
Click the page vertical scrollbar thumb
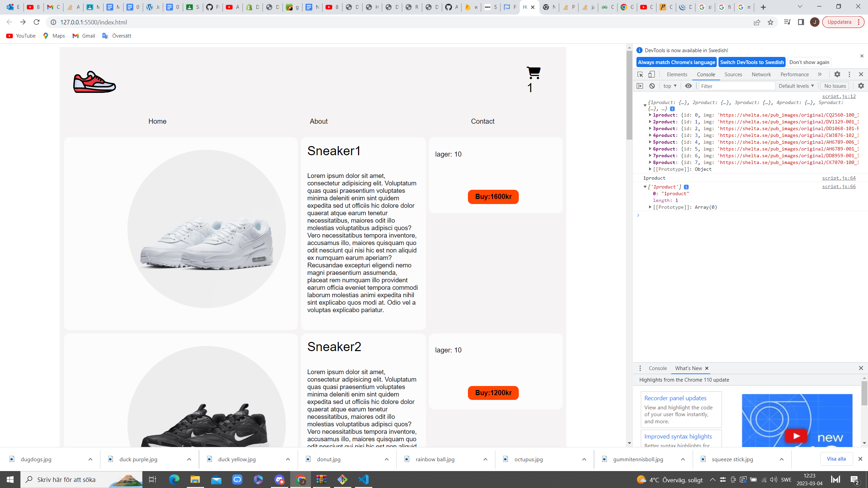point(629,95)
